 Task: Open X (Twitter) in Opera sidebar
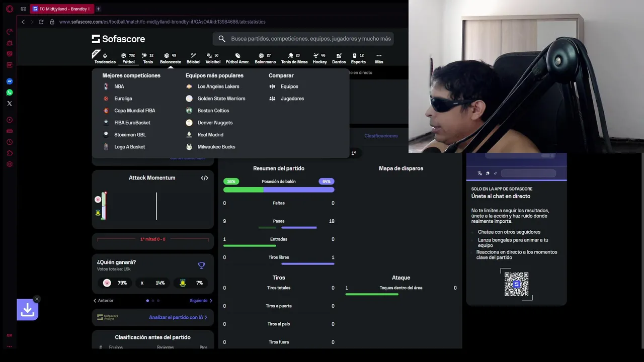tap(10, 104)
